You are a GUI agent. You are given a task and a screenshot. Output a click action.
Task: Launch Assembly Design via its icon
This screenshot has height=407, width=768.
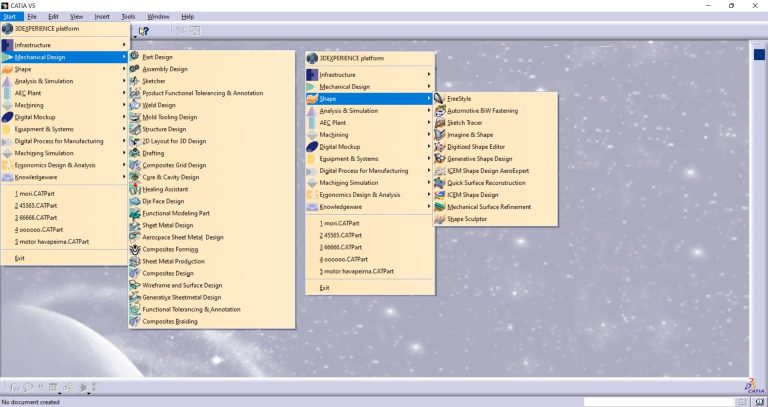(135, 69)
